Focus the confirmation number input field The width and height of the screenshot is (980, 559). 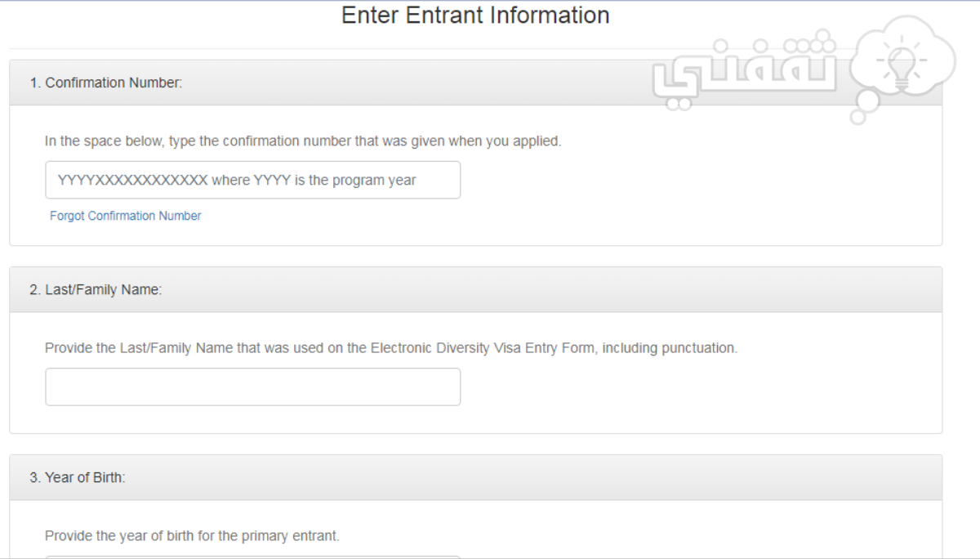click(252, 180)
